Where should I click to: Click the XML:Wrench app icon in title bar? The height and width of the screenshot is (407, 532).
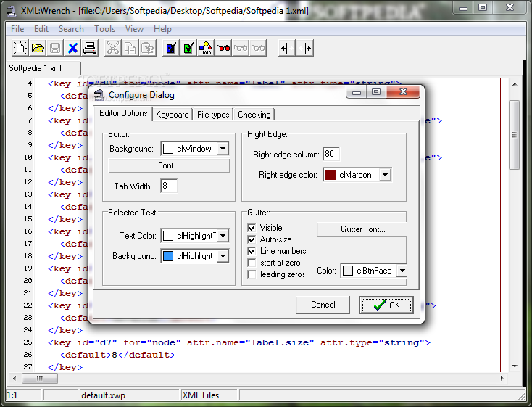[12, 11]
